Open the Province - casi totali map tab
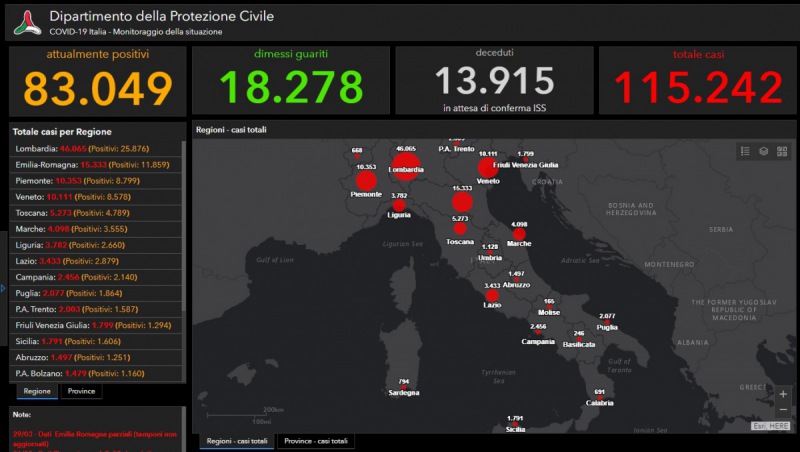Screen dimensions: 800x452 [x=316, y=441]
